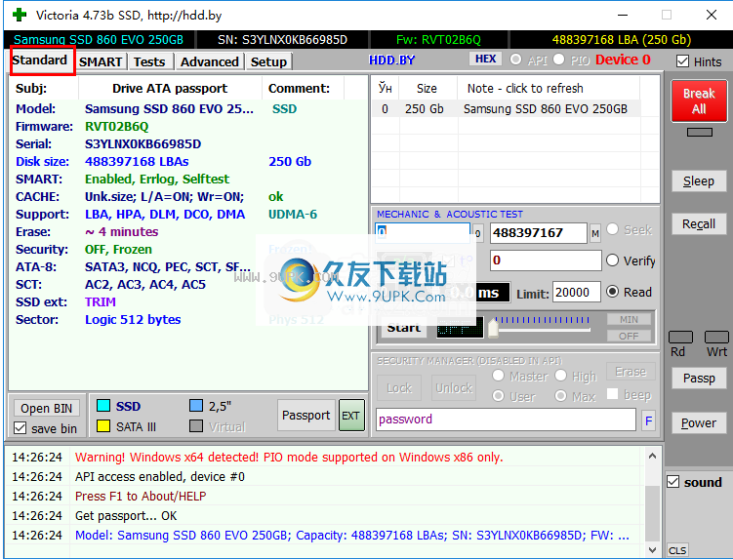Image resolution: width=733 pixels, height=560 pixels.
Task: Toggle the Hints checkbox
Action: pos(682,61)
